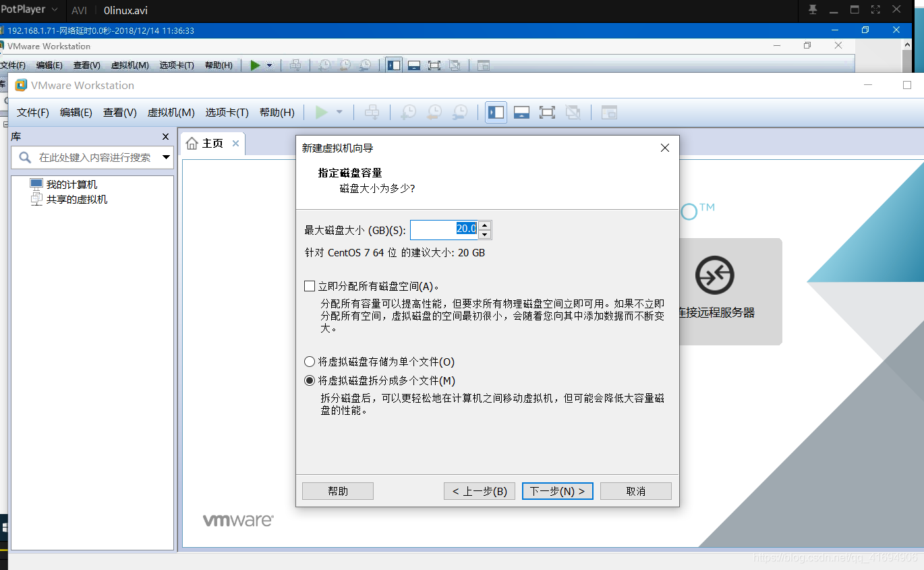The height and width of the screenshot is (570, 924).
Task: Click thumbnail bar icon in back VMware window
Action: pyautogui.click(x=414, y=65)
